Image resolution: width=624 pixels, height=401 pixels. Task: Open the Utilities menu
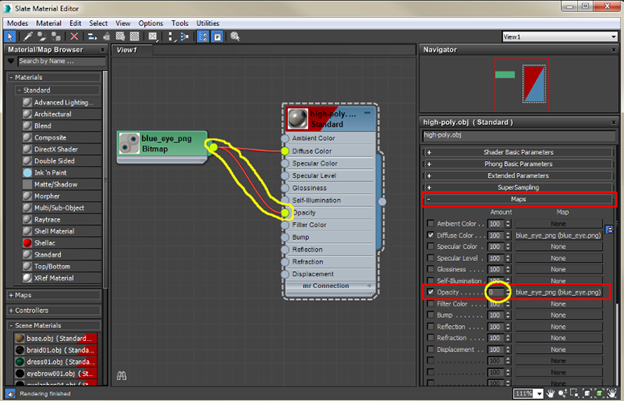point(207,22)
